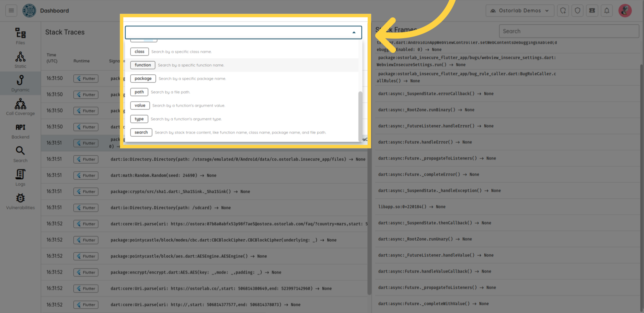Open the Search page from sidebar

[x=20, y=154]
